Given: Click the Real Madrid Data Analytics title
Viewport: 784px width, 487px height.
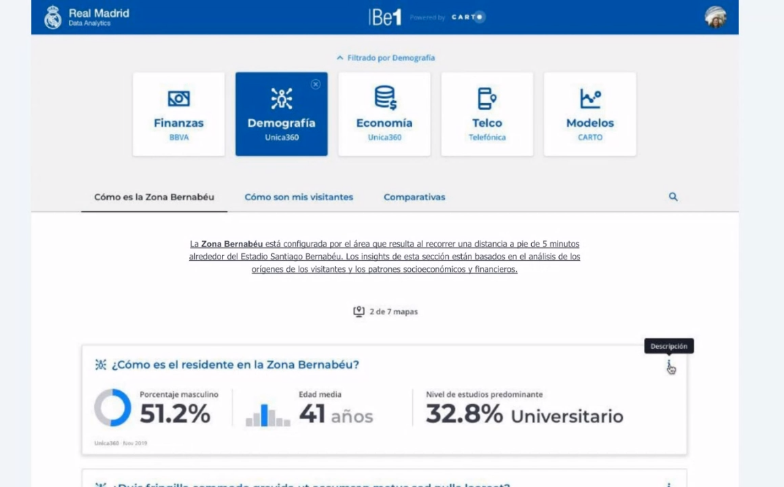Looking at the screenshot, I should 98,17.
